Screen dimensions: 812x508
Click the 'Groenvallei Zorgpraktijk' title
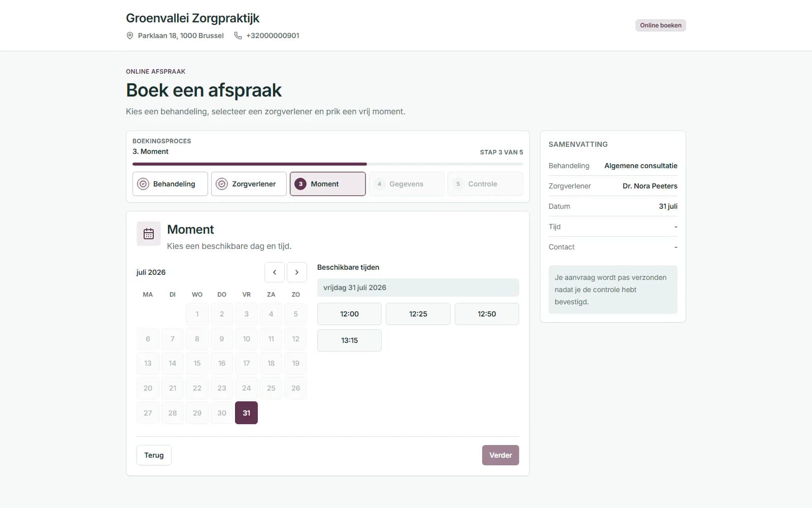click(x=192, y=18)
